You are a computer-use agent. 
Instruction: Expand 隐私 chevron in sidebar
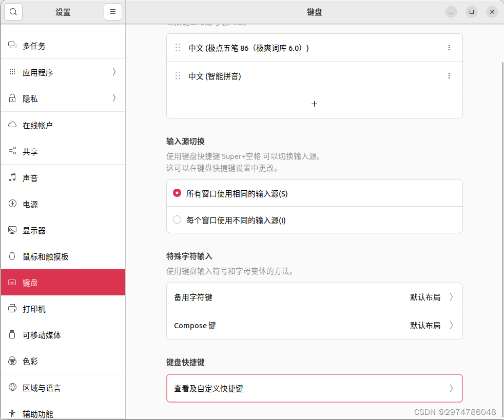114,98
